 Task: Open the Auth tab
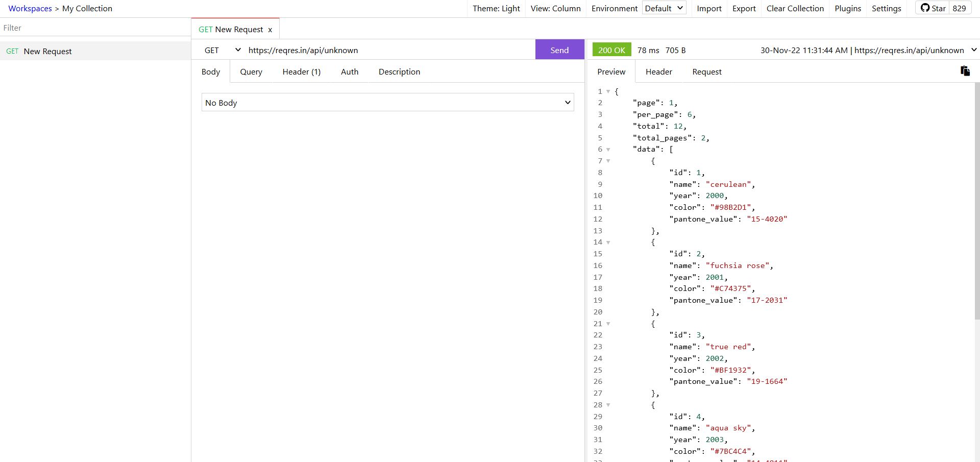[x=350, y=71]
